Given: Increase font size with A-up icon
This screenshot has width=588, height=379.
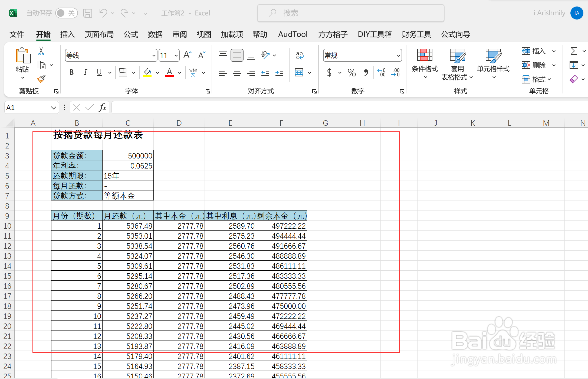Looking at the screenshot, I should click(187, 55).
